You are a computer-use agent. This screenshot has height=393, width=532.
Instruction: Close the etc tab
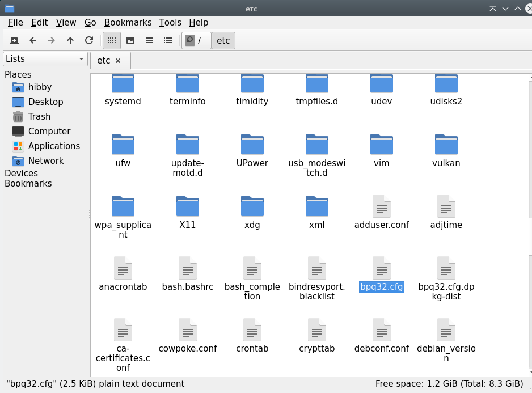point(118,61)
